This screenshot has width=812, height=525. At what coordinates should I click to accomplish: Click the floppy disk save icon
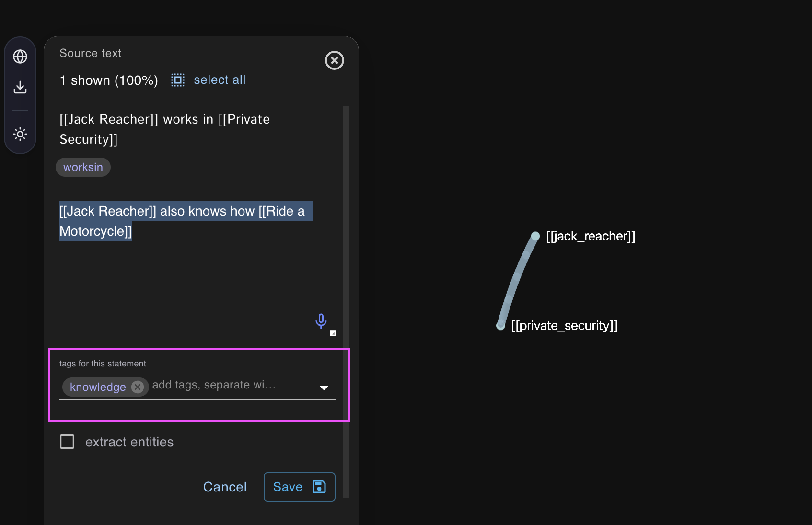coord(319,487)
